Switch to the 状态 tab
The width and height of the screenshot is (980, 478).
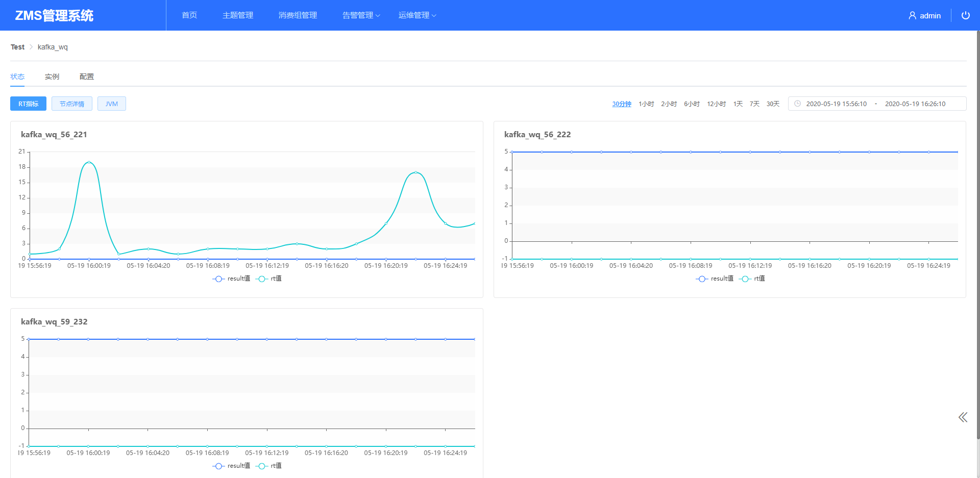(x=17, y=77)
